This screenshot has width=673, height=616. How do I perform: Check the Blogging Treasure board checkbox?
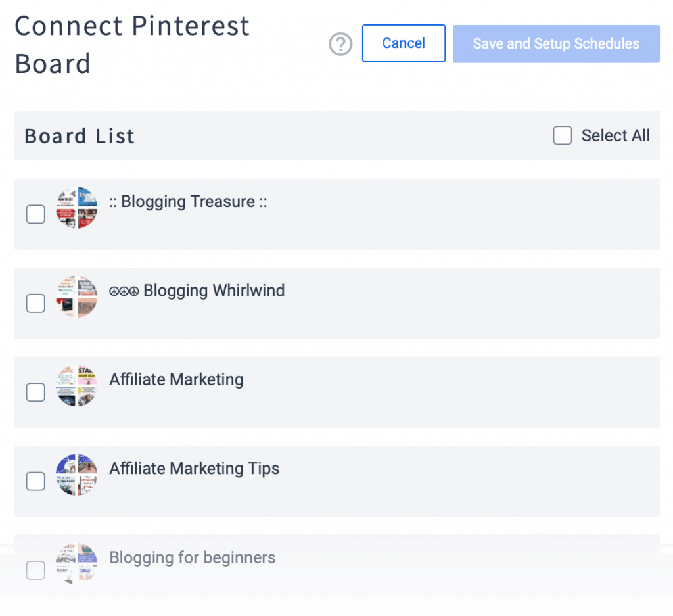coord(35,214)
